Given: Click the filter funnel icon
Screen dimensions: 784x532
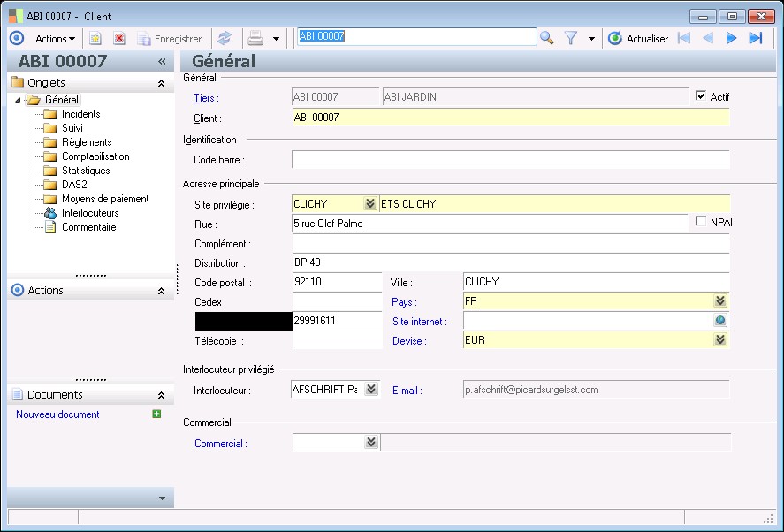Looking at the screenshot, I should [570, 38].
